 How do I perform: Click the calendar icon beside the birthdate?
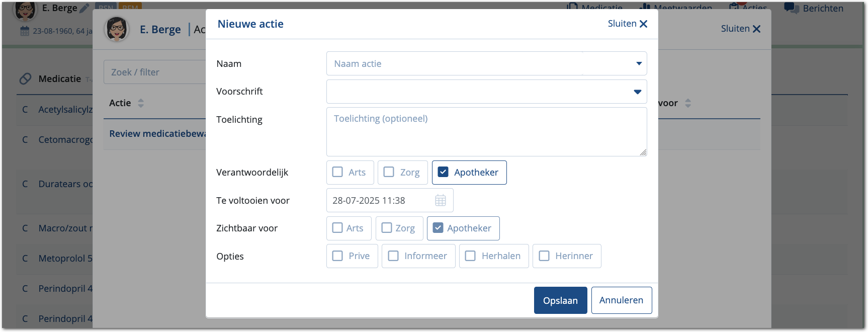coord(25,31)
